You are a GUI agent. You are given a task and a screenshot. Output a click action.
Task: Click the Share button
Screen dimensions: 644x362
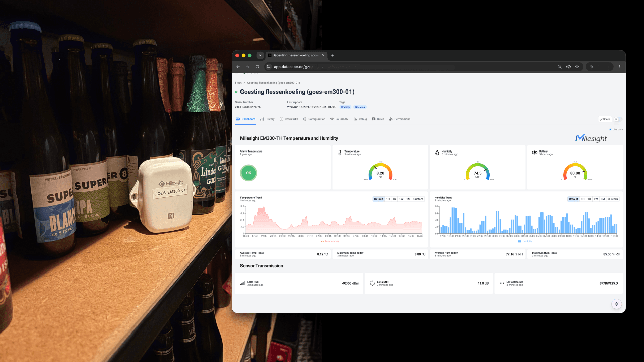[x=605, y=119]
